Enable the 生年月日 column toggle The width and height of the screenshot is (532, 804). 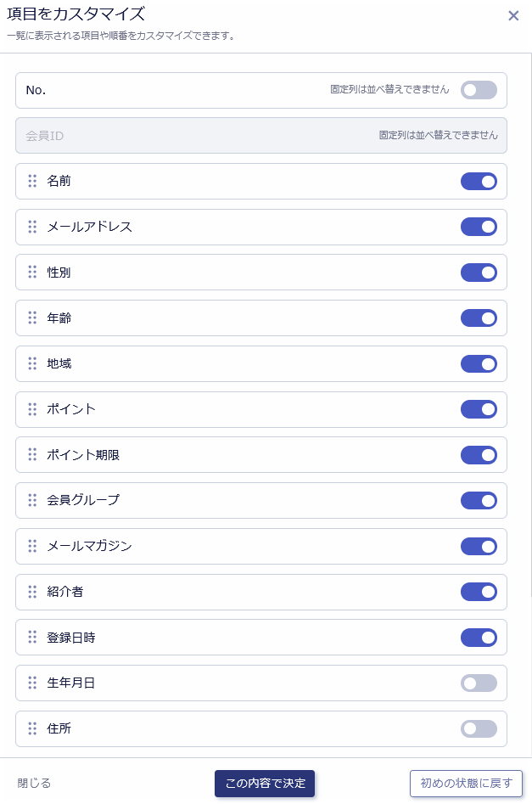[x=479, y=683]
